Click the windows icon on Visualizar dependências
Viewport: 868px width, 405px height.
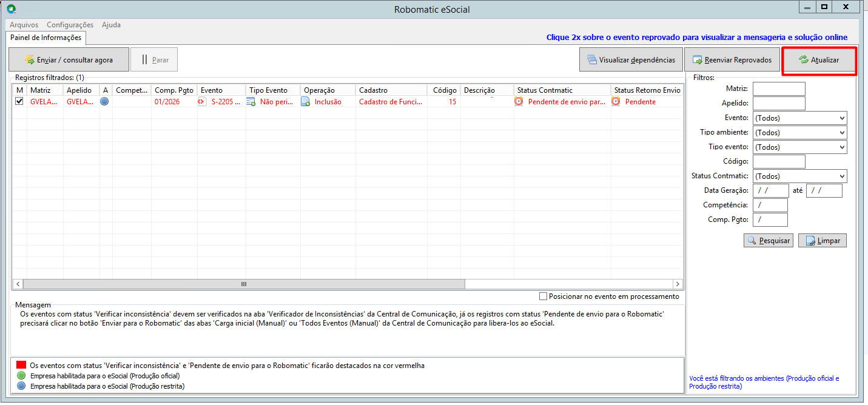pos(591,60)
